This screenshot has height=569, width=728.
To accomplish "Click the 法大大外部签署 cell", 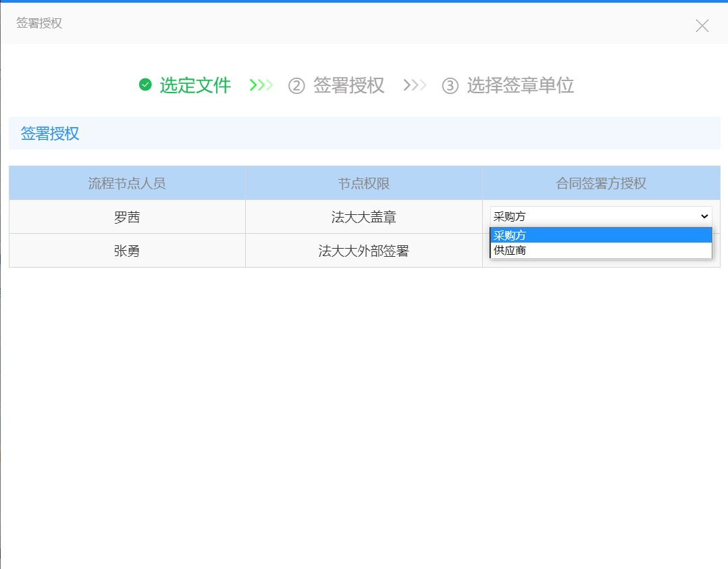I will click(x=363, y=251).
